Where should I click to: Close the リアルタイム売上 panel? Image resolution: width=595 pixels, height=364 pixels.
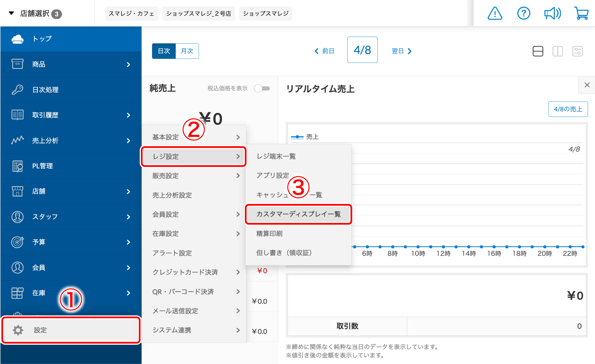coord(587,85)
